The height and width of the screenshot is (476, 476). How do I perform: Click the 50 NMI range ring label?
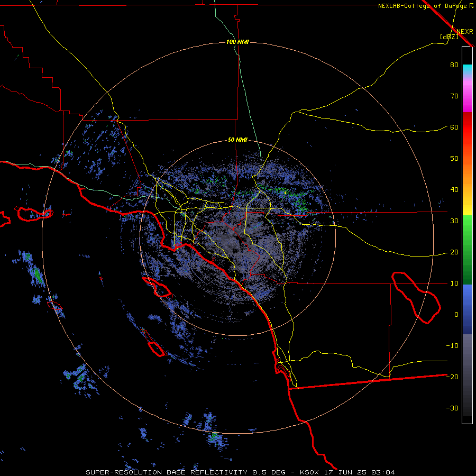tap(237, 140)
